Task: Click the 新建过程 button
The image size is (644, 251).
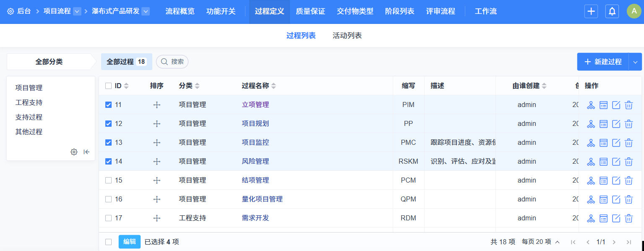Action: (603, 62)
